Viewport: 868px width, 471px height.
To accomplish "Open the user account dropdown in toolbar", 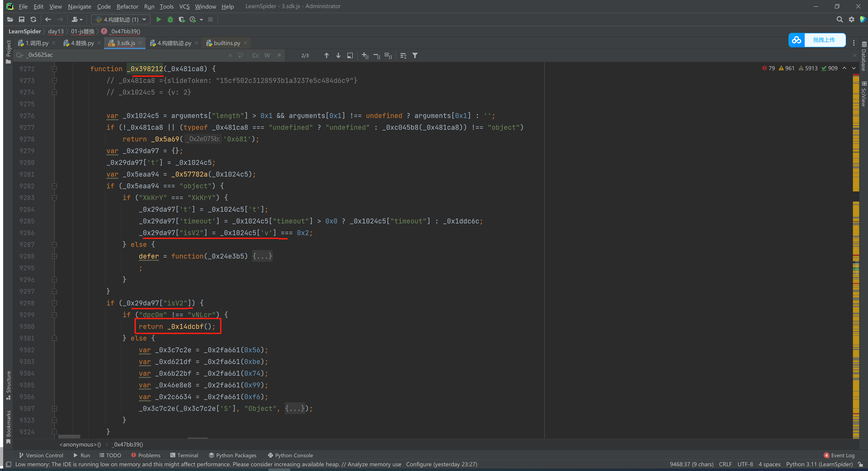I will [x=77, y=20].
